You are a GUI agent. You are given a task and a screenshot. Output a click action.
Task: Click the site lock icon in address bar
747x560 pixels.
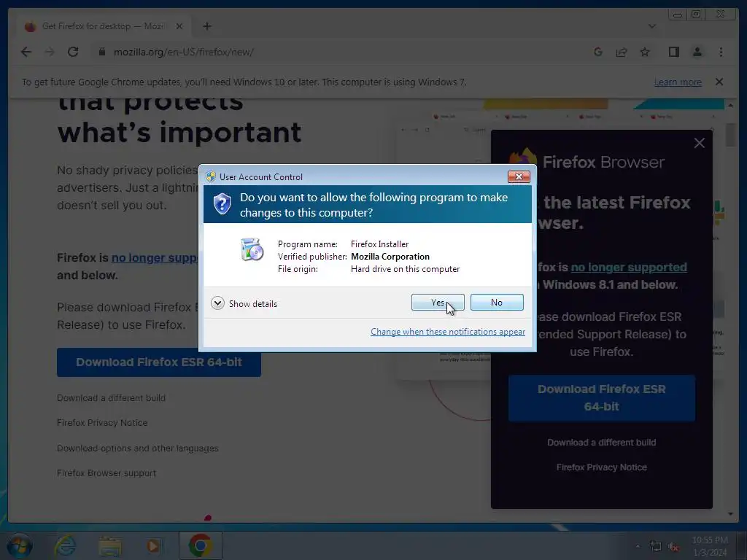(x=101, y=52)
